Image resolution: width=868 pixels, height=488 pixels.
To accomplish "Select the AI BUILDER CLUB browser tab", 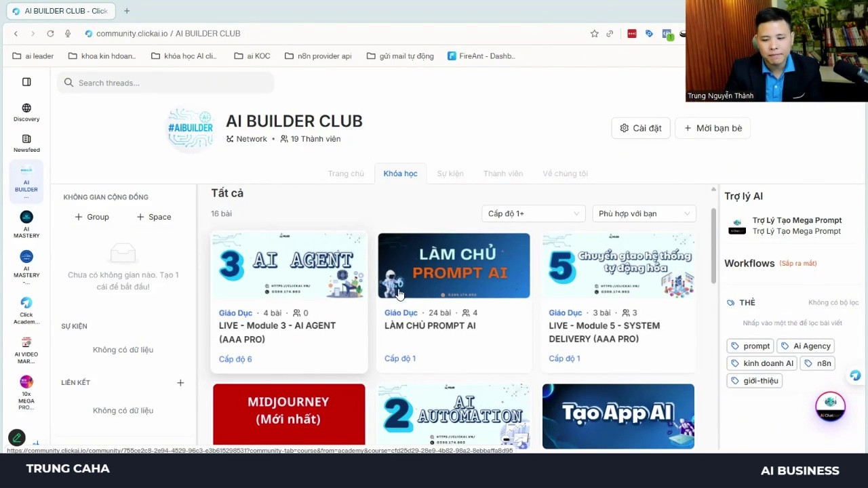I will [x=60, y=11].
